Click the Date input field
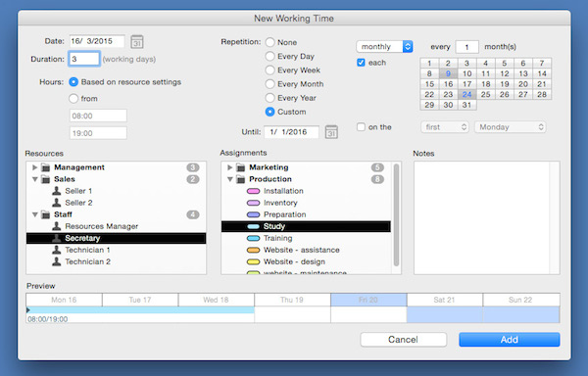The height and width of the screenshot is (376, 588). (x=97, y=41)
